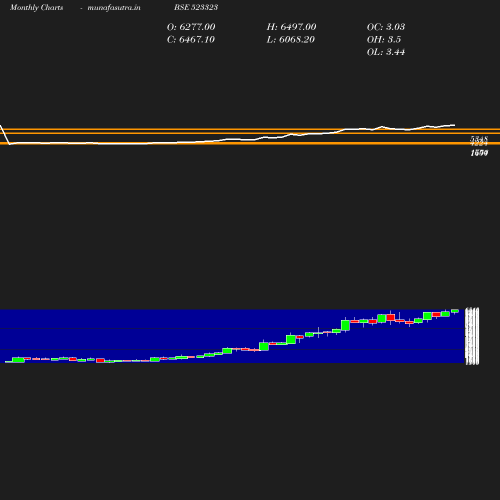This screenshot has width=500, height=500.
Task: Click the end of the white price line
Action: 454,125
